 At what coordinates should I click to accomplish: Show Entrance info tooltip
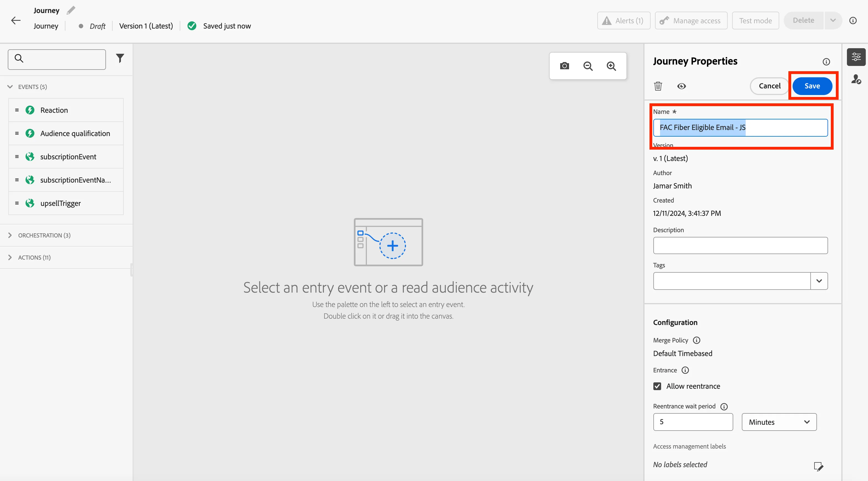(x=685, y=370)
